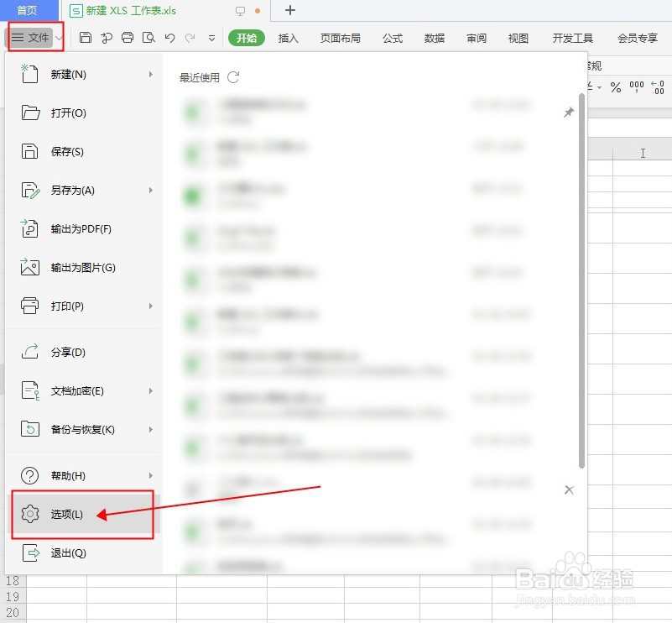Click the monitor icon on document tab
Screen dimensions: 672x623
240,11
